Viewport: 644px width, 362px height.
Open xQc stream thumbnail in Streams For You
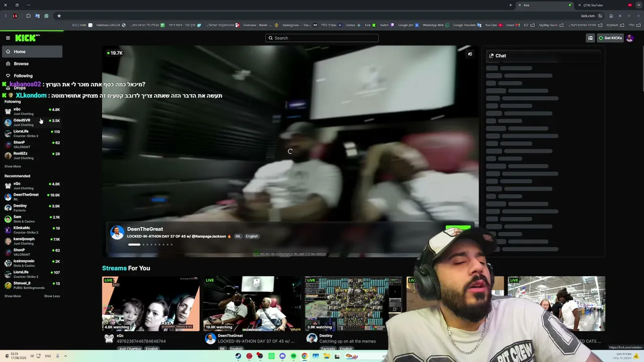pyautogui.click(x=151, y=304)
